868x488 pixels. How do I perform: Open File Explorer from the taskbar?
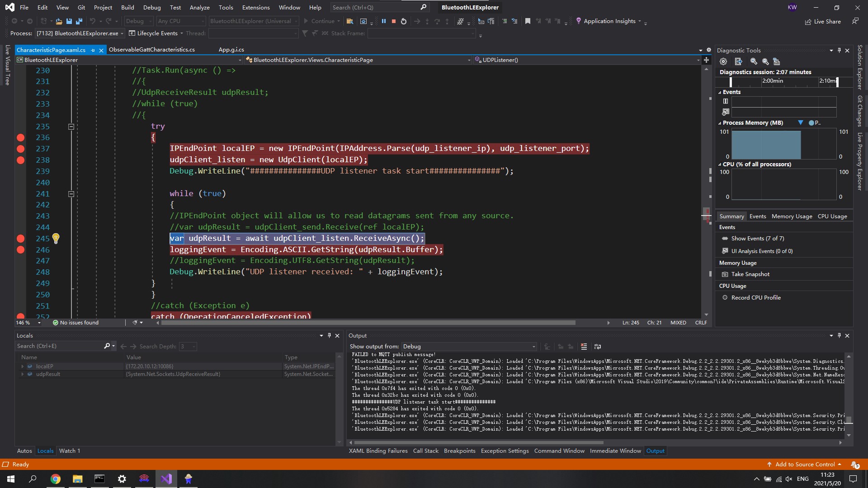78,479
